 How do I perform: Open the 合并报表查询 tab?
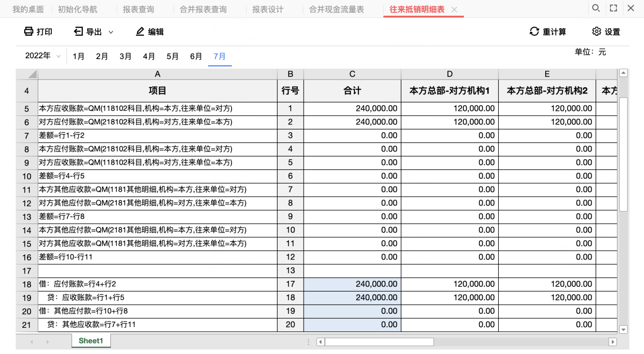coord(203,9)
